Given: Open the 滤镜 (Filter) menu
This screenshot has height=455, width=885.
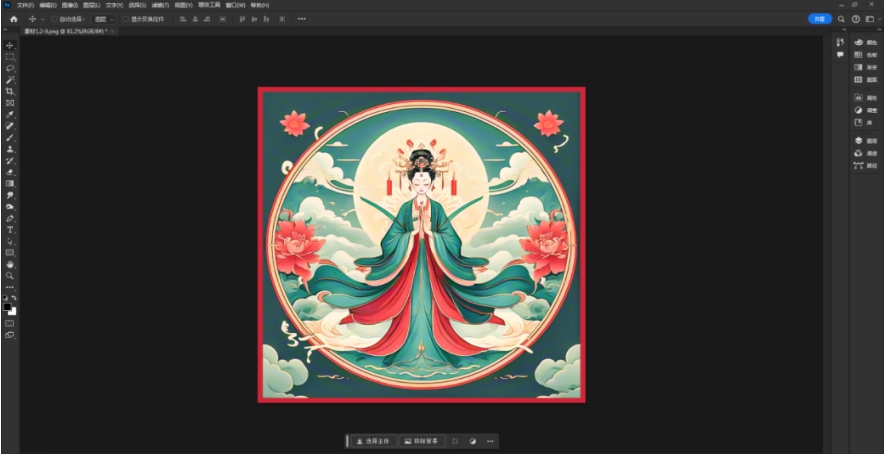Looking at the screenshot, I should 158,5.
